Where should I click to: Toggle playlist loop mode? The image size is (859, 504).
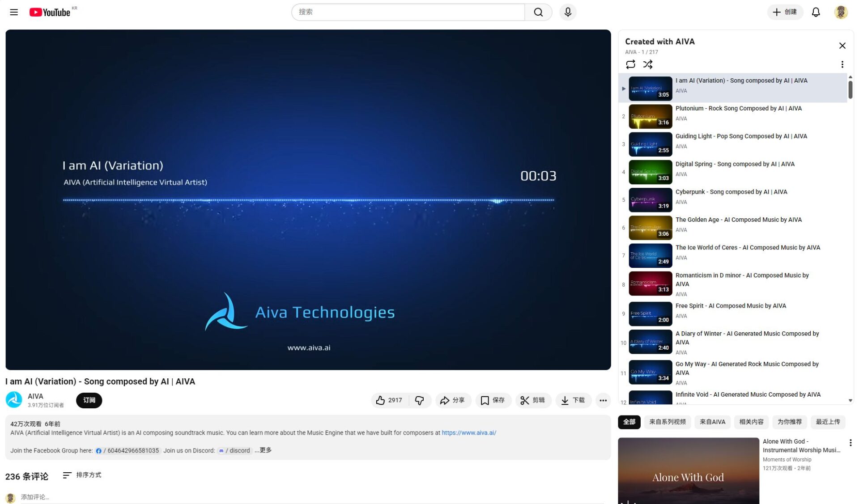tap(630, 64)
